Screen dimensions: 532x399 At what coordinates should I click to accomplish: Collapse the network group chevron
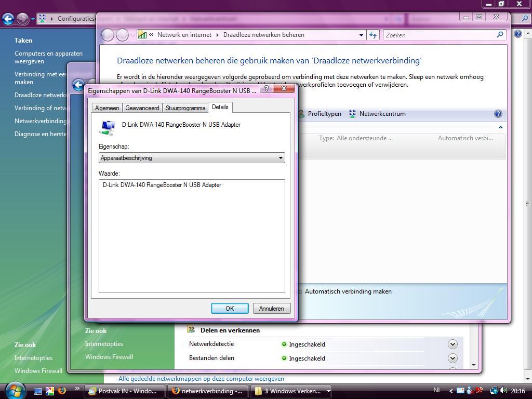coord(500,127)
